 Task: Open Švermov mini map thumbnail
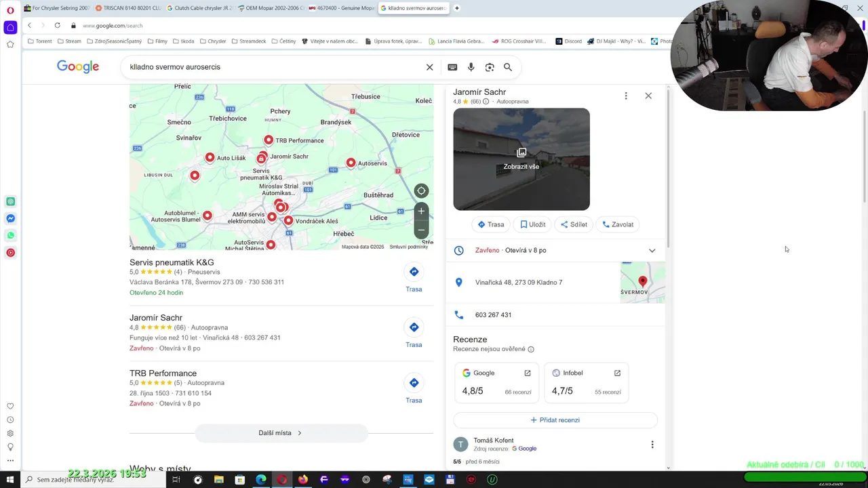point(643,283)
